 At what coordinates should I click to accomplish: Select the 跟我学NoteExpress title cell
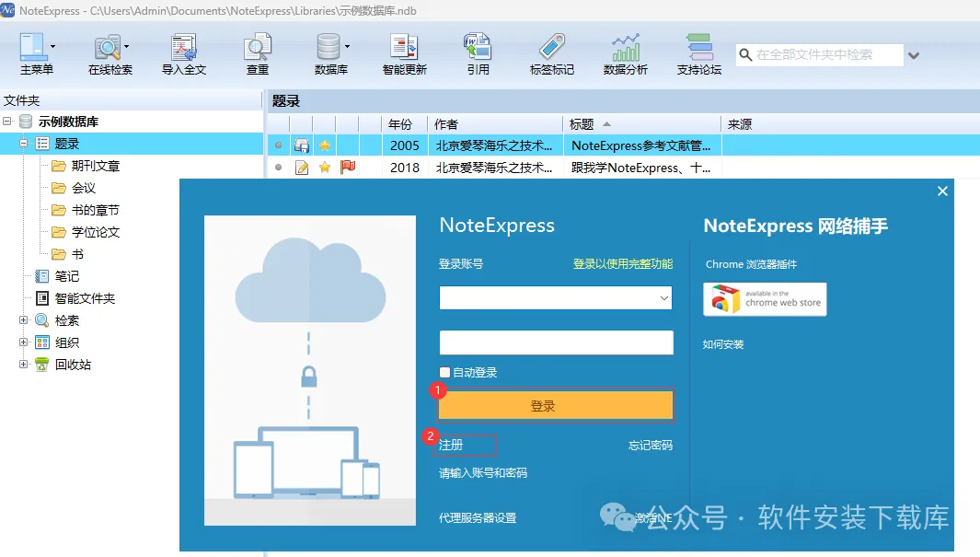point(642,168)
